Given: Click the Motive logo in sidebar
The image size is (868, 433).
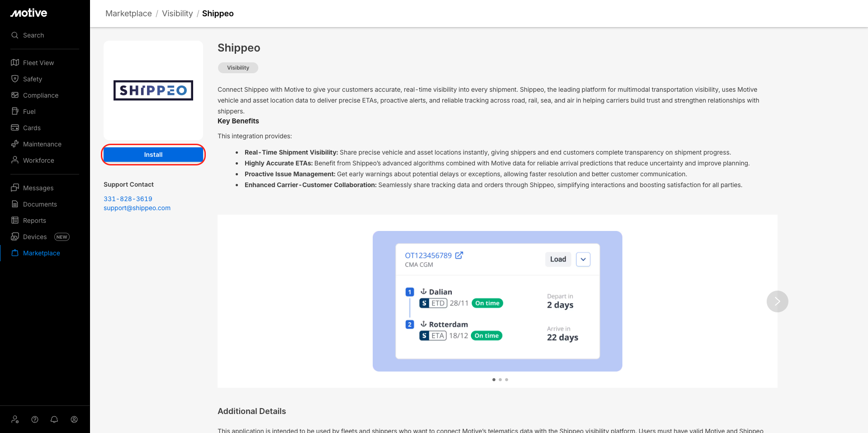Looking at the screenshot, I should coord(29,13).
